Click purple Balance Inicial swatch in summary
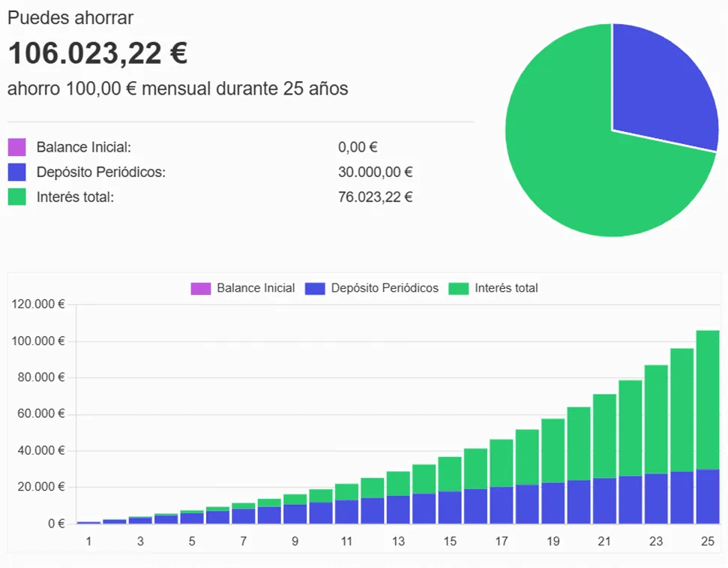Image resolution: width=728 pixels, height=568 pixels. click(16, 147)
